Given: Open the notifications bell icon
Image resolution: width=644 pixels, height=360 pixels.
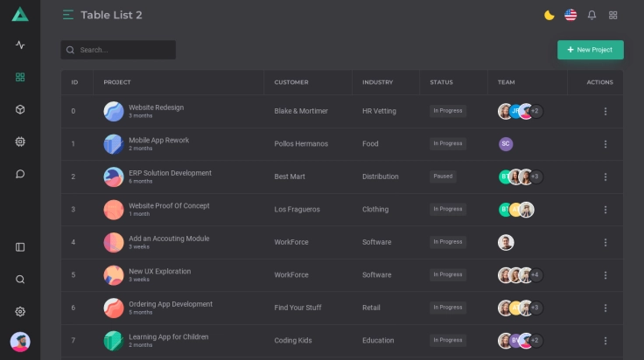Looking at the screenshot, I should click(x=592, y=15).
